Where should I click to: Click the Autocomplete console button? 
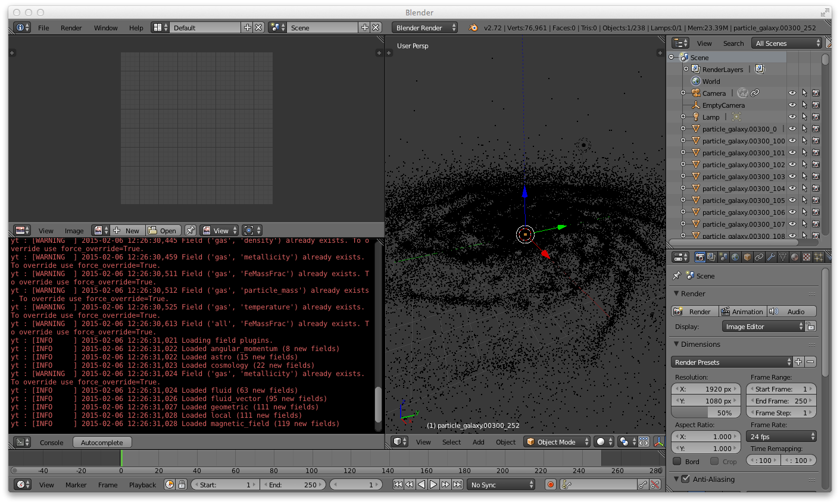click(x=102, y=442)
